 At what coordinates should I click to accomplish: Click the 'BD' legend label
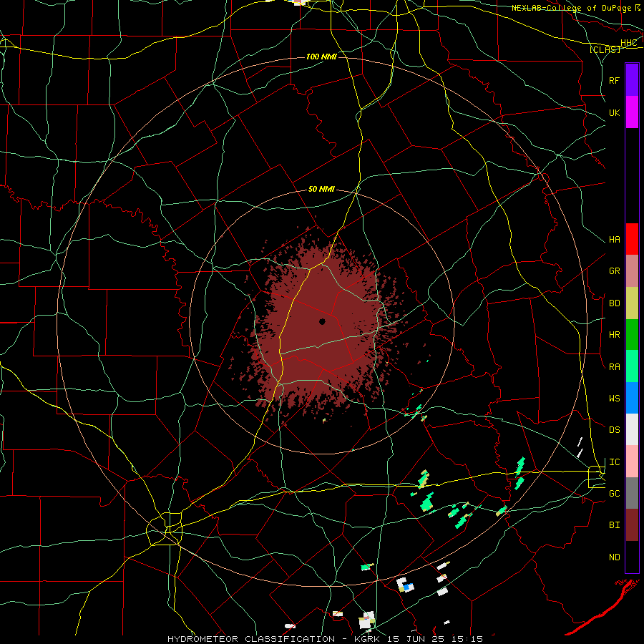615,303
